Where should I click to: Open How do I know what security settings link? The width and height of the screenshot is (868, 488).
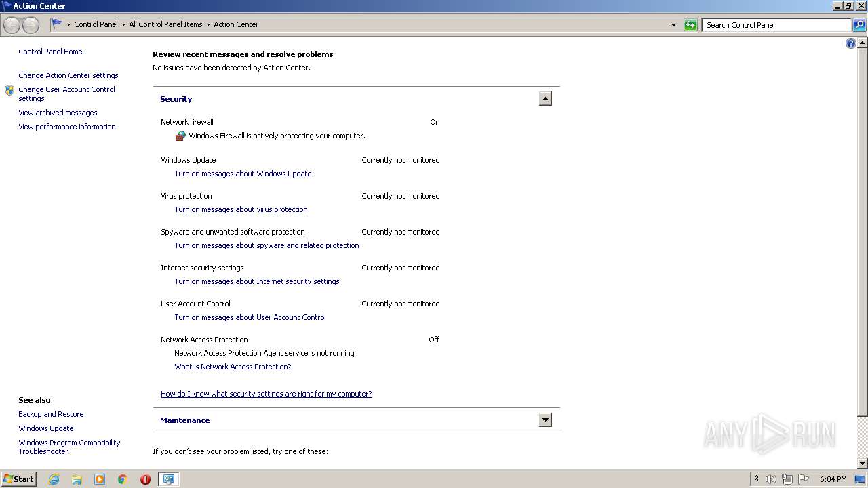(267, 394)
